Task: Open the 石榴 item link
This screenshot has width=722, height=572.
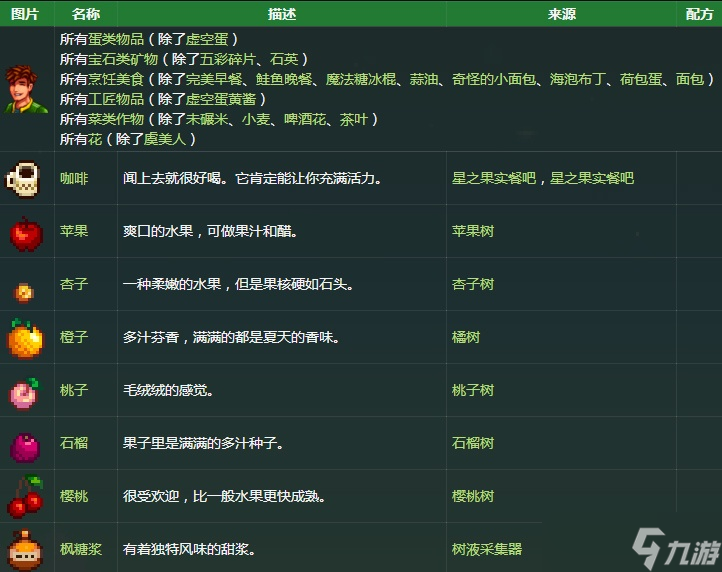Action: coord(74,443)
